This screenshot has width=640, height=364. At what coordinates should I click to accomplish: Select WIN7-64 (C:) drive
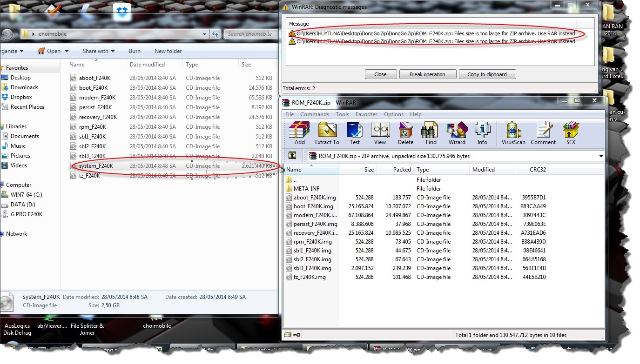click(x=26, y=195)
